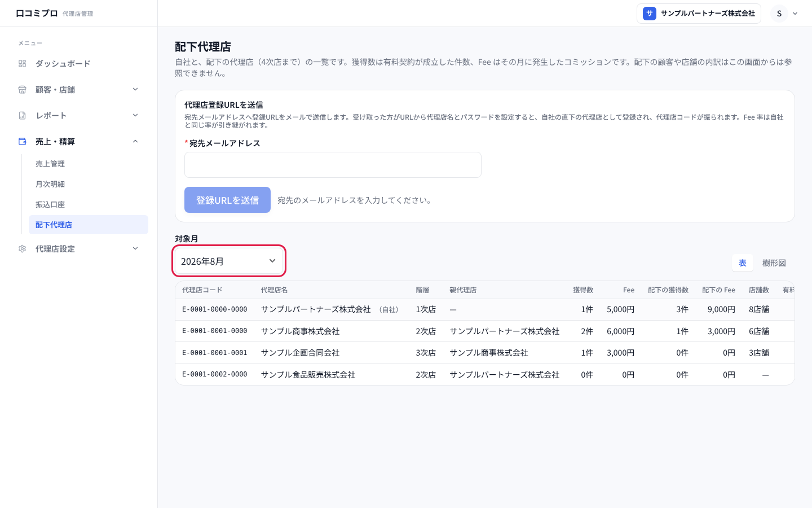
Task: Click the 口コミプロ logo
Action: tap(37, 13)
